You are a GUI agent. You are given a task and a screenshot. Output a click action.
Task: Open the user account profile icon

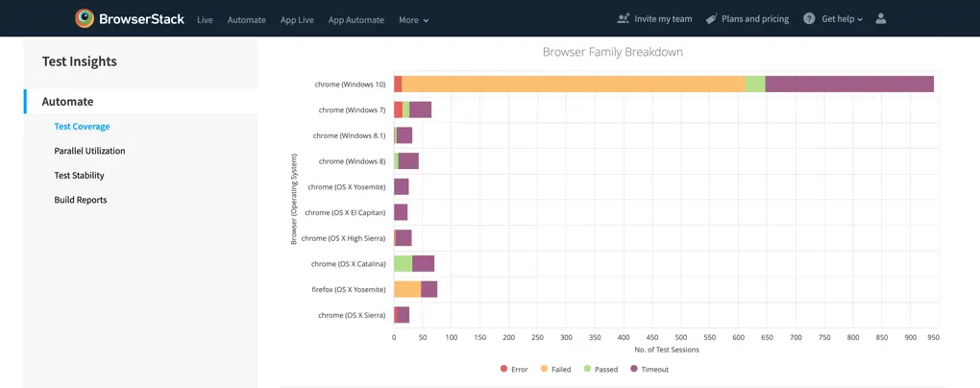click(881, 18)
